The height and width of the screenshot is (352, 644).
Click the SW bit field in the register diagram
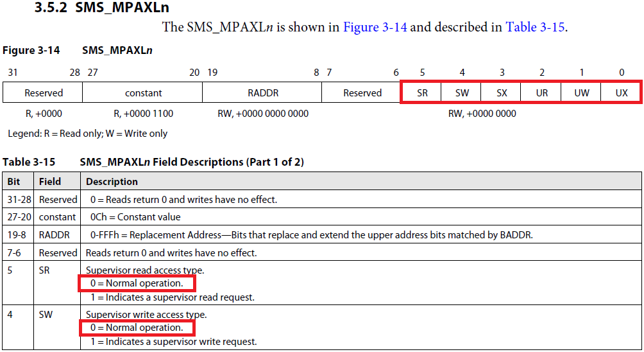[x=462, y=93]
